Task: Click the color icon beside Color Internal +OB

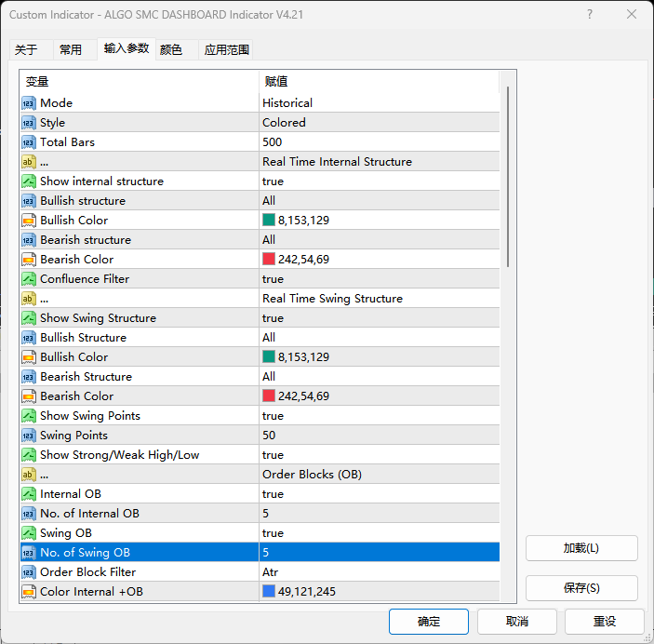Action: (28, 592)
